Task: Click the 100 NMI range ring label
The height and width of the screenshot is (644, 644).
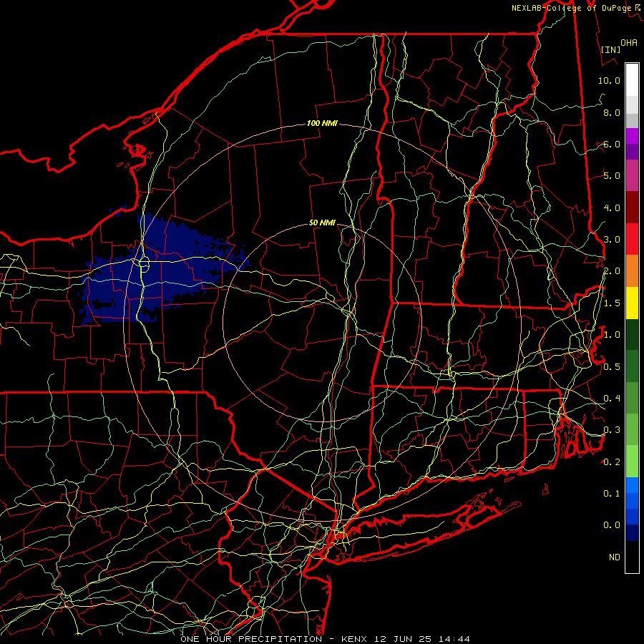Action: click(x=322, y=123)
